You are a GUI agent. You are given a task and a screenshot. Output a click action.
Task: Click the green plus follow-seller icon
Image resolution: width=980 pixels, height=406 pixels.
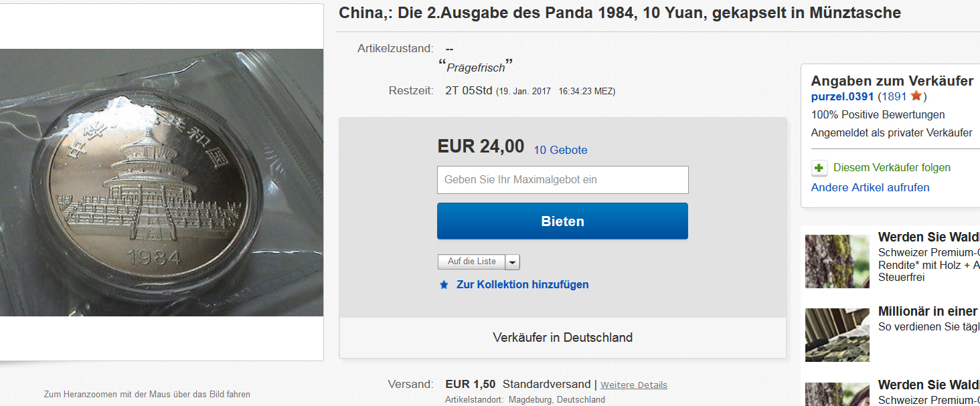coord(819,168)
